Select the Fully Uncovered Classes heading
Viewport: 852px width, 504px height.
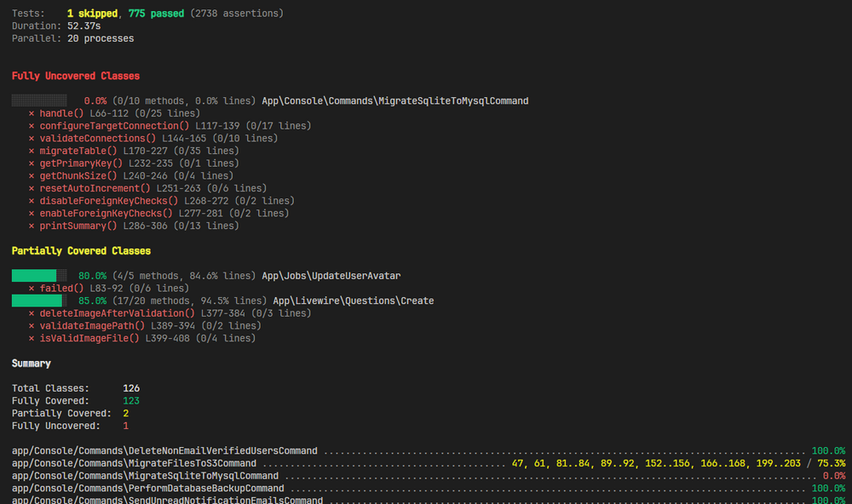[75, 76]
